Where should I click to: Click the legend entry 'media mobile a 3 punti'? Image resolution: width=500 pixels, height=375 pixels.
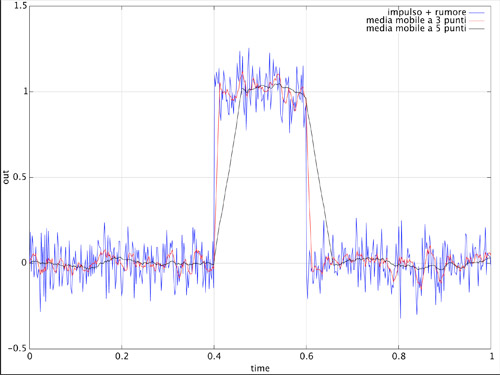[416, 20]
